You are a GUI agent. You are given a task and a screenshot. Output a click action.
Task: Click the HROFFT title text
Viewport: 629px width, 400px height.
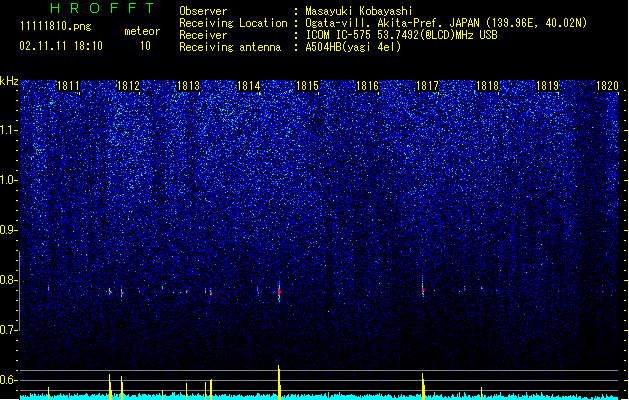pos(103,8)
